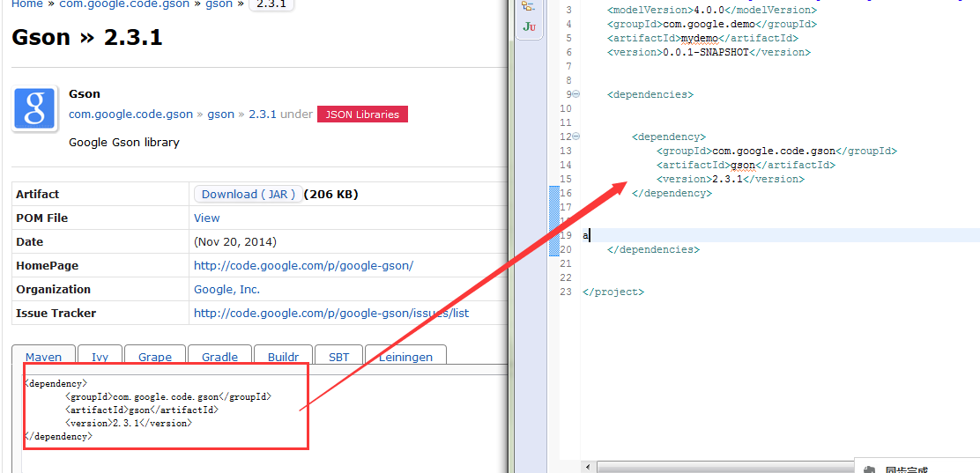Click the 2.3.1 breadcrumb version box
Viewport: 980px width, 473px height.
click(271, 4)
